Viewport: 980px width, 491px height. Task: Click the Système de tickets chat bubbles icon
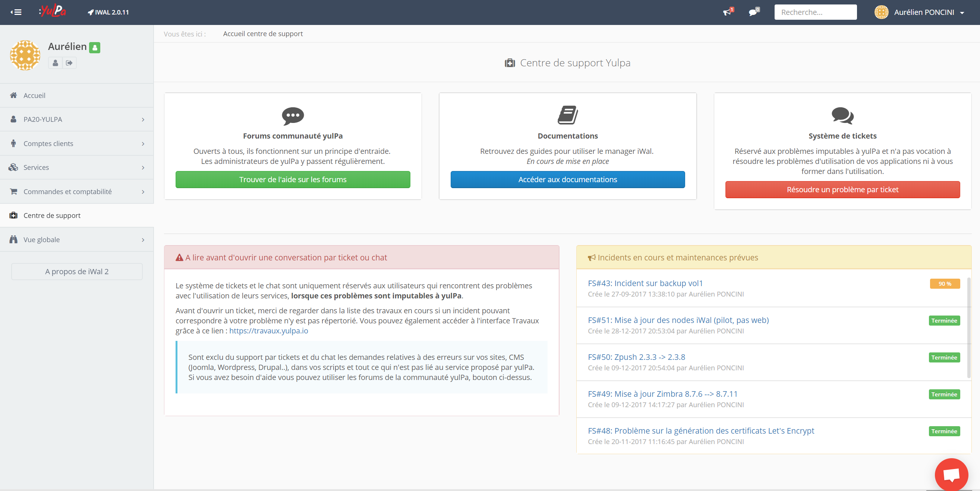pyautogui.click(x=843, y=115)
